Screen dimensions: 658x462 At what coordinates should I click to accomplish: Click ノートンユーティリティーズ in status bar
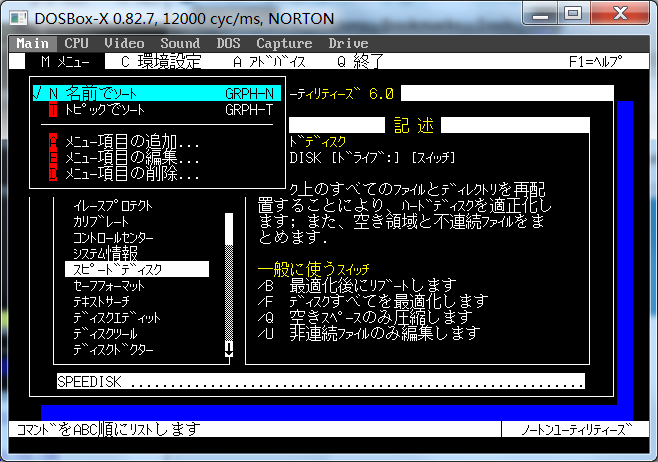point(576,429)
